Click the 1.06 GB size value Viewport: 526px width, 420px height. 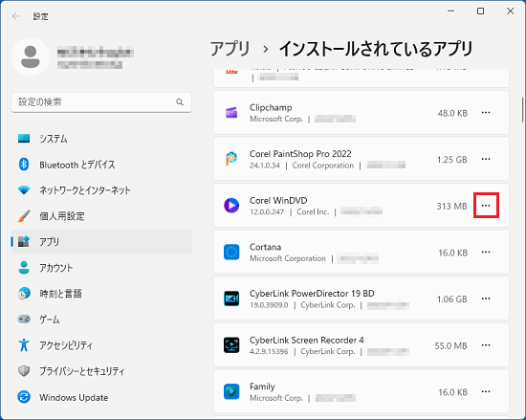(451, 299)
